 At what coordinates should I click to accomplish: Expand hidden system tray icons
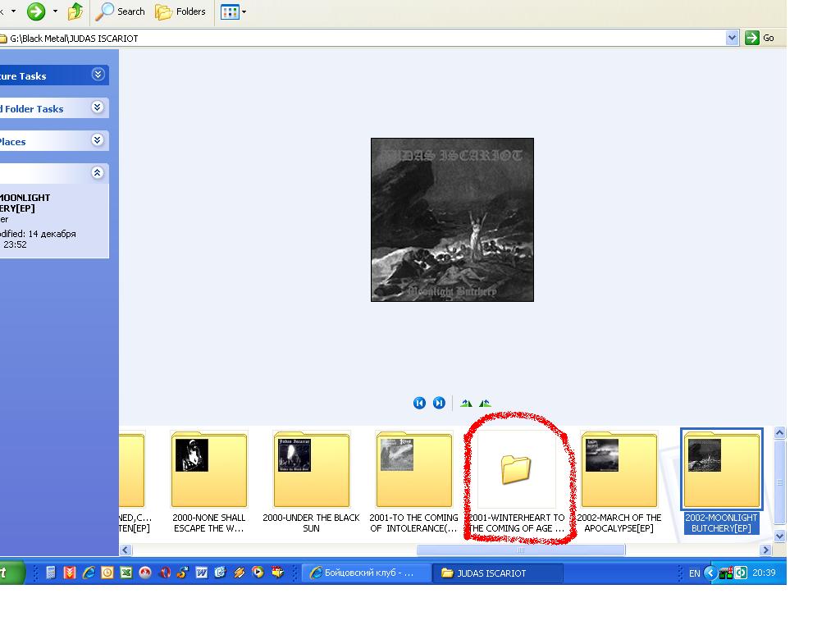pos(710,573)
